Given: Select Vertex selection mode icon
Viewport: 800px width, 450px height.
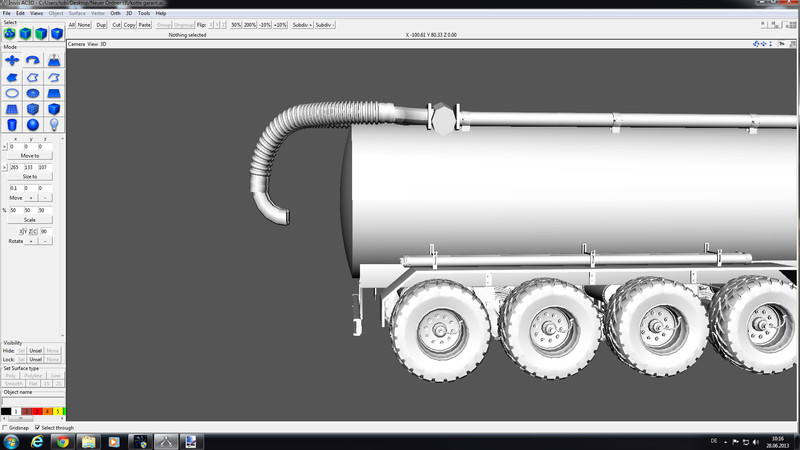Looking at the screenshot, I should pyautogui.click(x=57, y=34).
